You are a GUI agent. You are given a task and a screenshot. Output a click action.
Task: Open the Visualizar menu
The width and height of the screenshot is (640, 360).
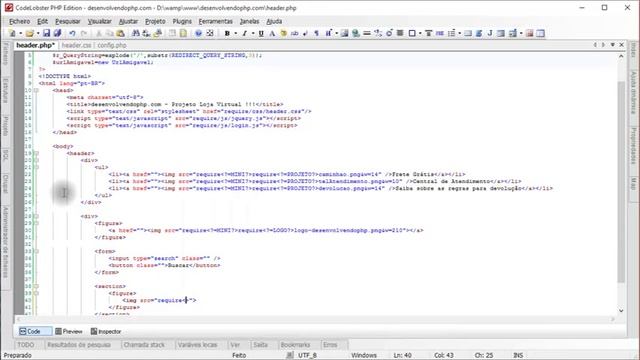(x=100, y=21)
